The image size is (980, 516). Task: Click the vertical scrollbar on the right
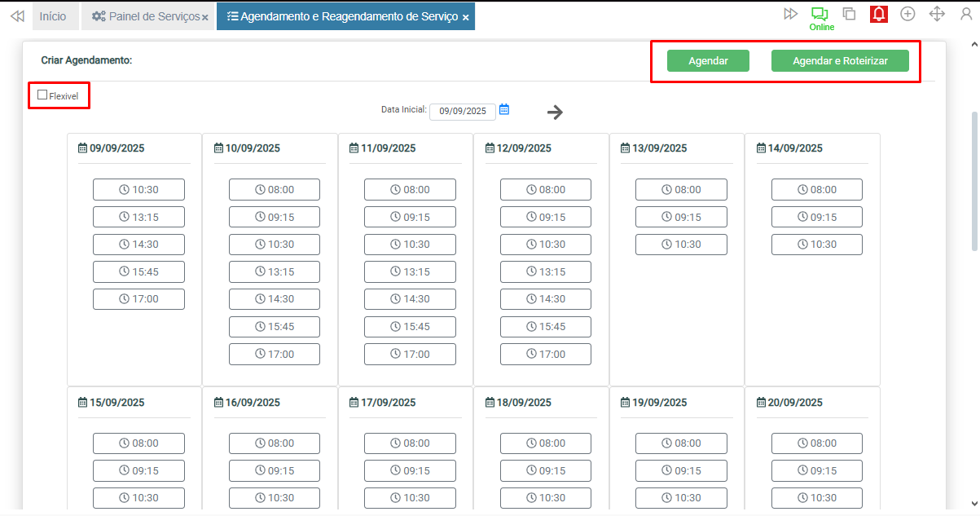(x=974, y=179)
